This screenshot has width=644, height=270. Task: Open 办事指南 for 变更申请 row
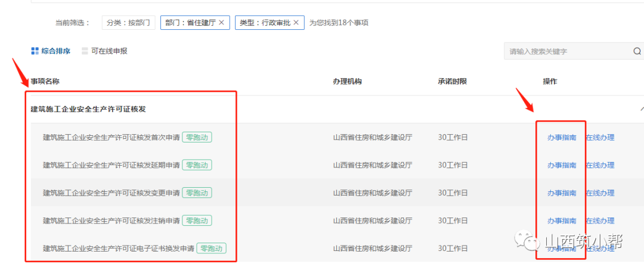[562, 193]
